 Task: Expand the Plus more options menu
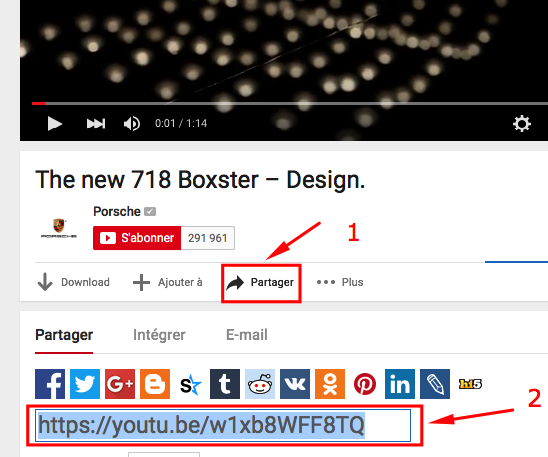(x=340, y=282)
